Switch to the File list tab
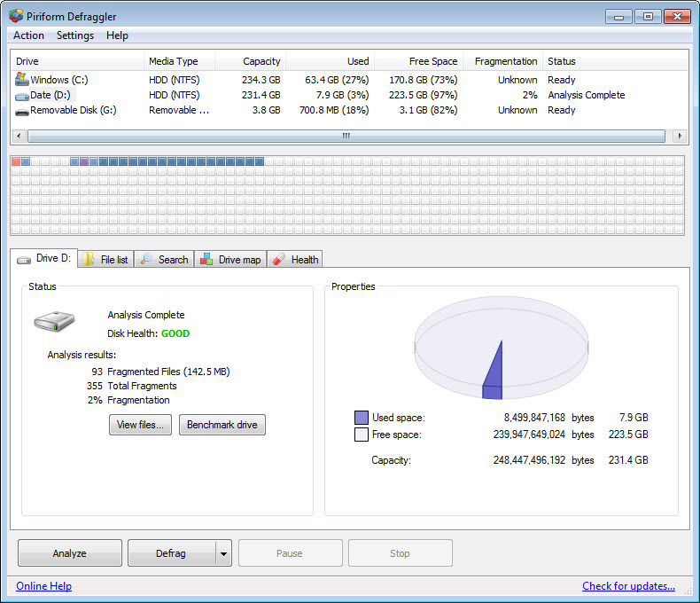 pos(105,260)
